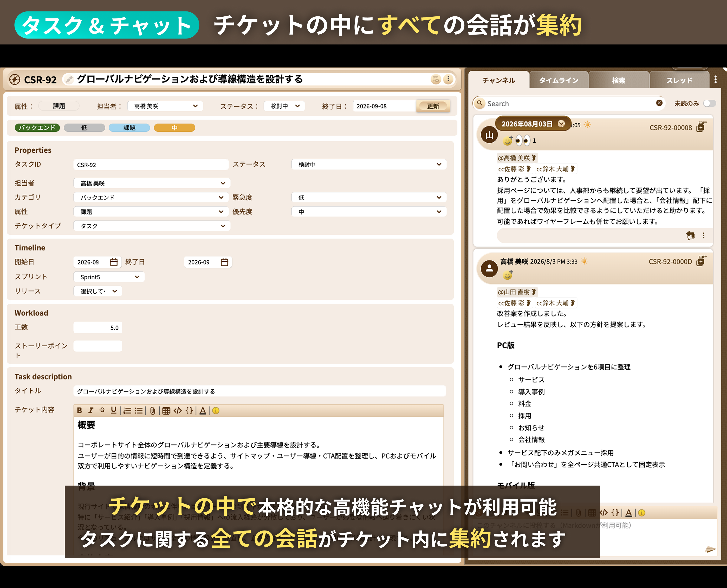Switch to the 検索 tab
Screen dimensions: 727x588
point(619,80)
